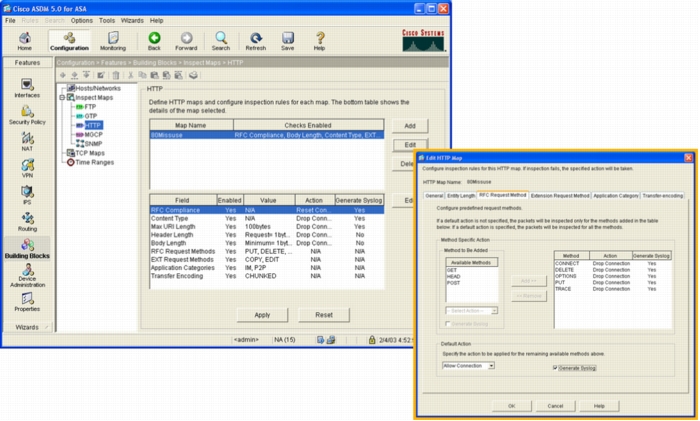Screen dimensions: 700x421
Task: Switch to Extension Request Method tab
Action: [560, 196]
